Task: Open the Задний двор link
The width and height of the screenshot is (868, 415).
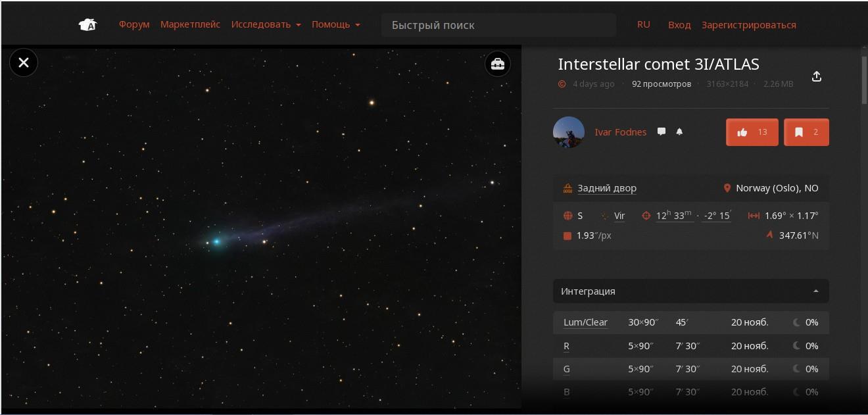Action: (607, 188)
